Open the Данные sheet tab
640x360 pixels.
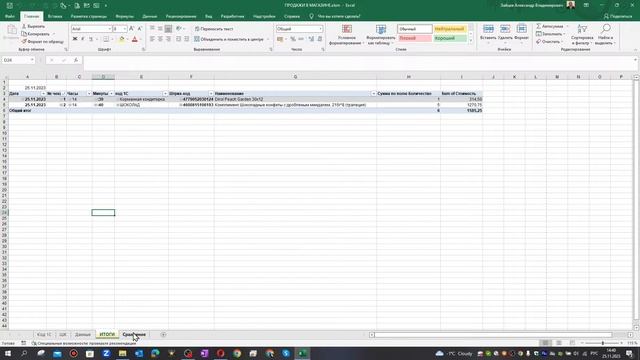[x=82, y=335]
